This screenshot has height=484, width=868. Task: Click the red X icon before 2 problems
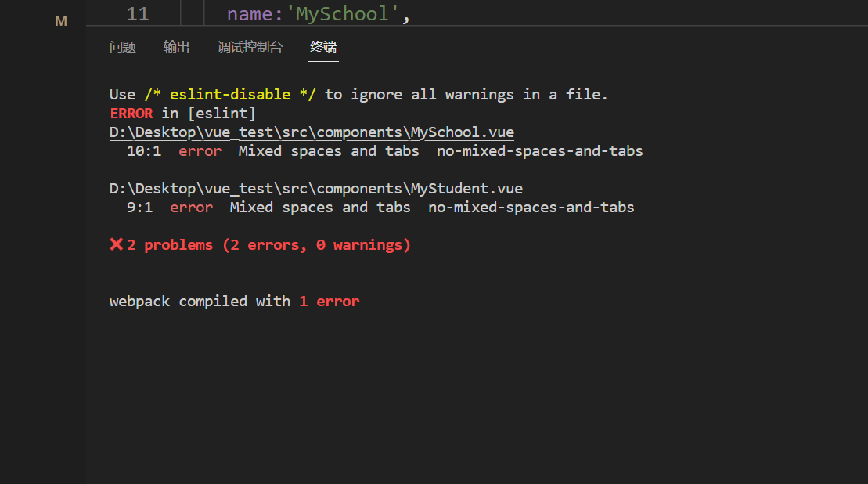point(117,245)
